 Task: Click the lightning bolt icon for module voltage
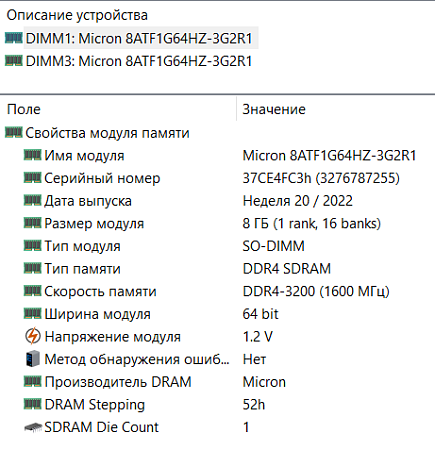33,336
